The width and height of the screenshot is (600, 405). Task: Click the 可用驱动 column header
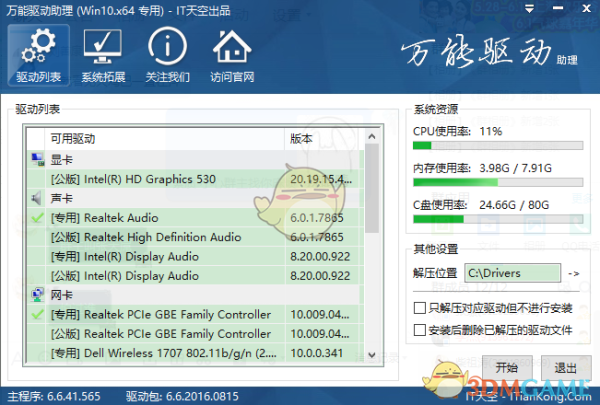click(165, 139)
